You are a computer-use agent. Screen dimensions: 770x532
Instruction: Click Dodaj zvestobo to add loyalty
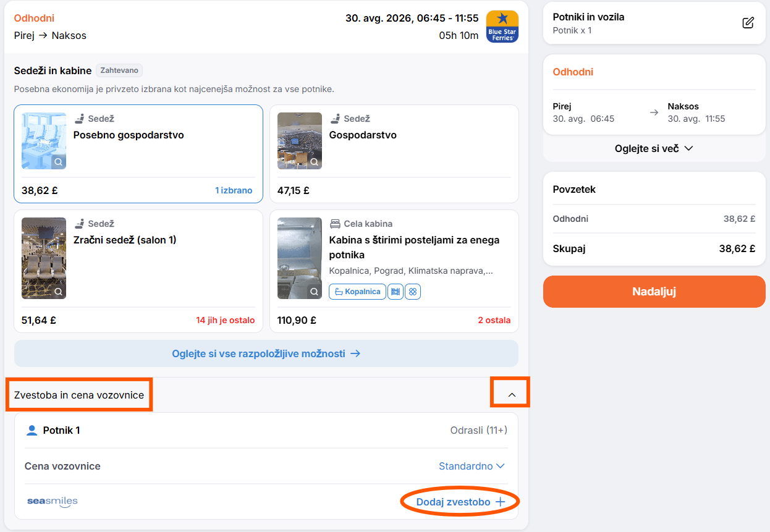coord(460,502)
